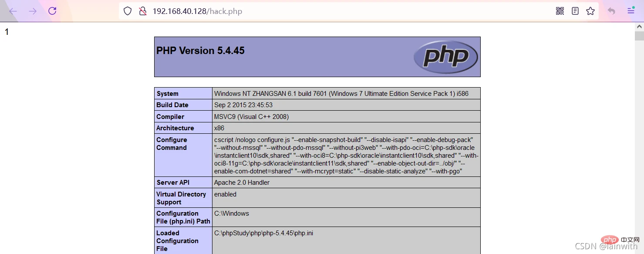Screen dimensions: 644x254
Task: Show insecure connection info via the crossed lock
Action: tap(142, 11)
